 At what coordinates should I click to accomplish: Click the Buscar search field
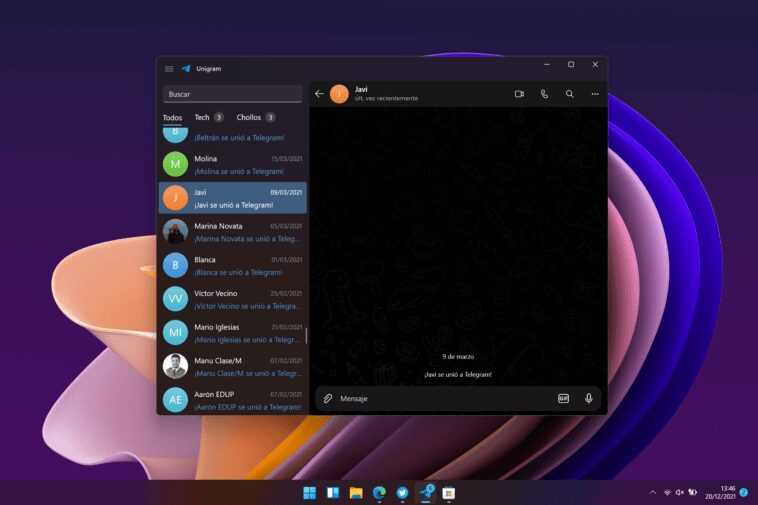tap(233, 94)
